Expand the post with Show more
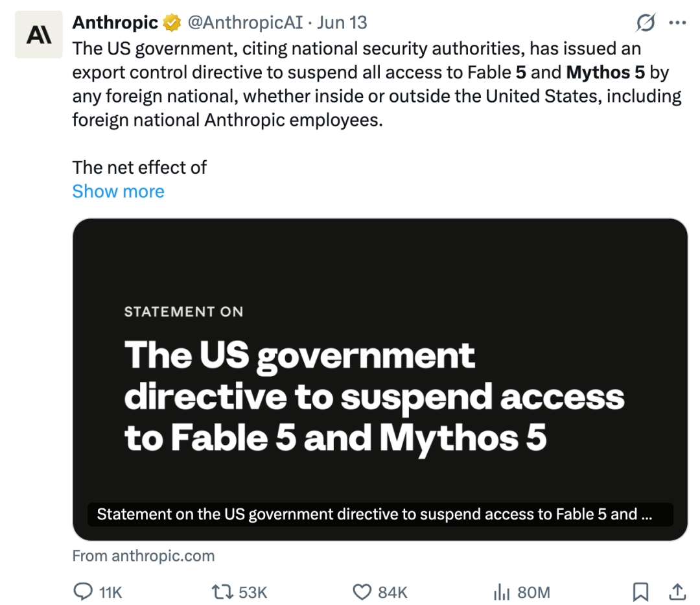Screen dimensions: 700x605 [x=119, y=191]
